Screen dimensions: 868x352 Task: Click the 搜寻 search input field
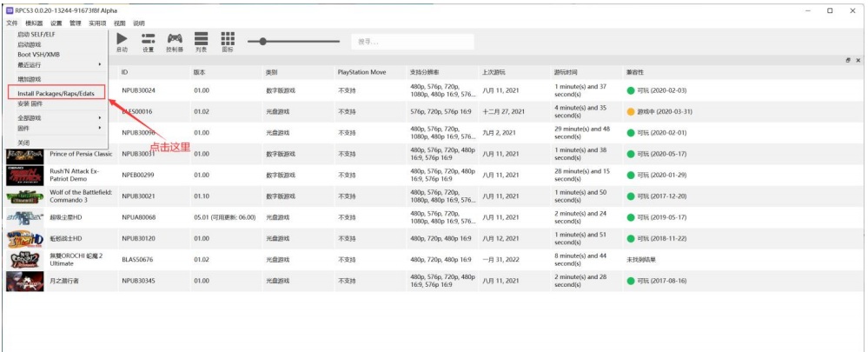tap(413, 42)
